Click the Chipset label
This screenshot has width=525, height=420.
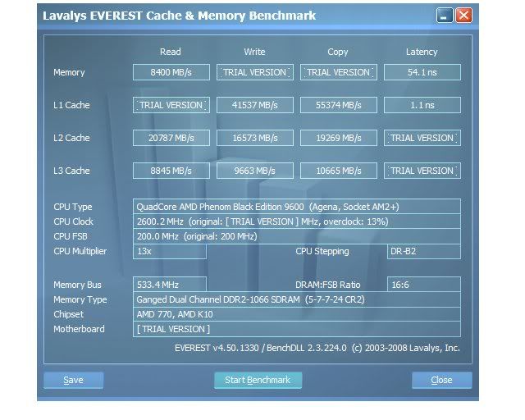point(68,314)
